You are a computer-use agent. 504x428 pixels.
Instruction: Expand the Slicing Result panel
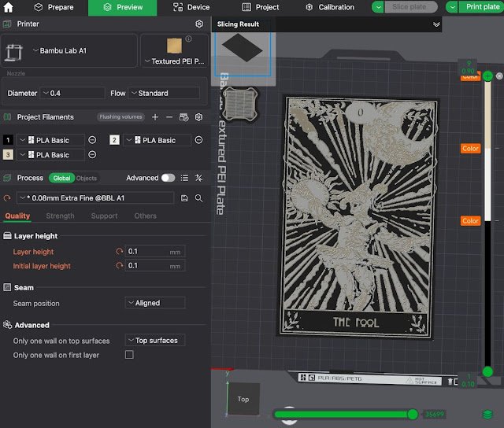436,24
